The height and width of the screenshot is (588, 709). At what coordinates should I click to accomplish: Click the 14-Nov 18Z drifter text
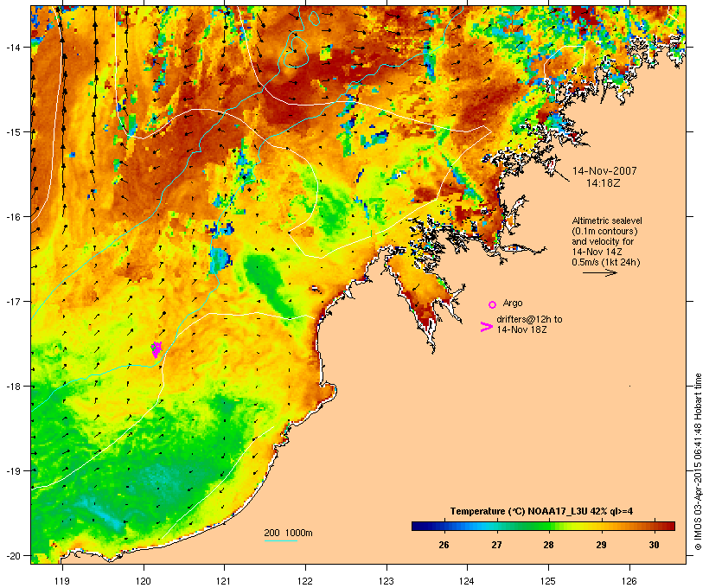tap(521, 329)
